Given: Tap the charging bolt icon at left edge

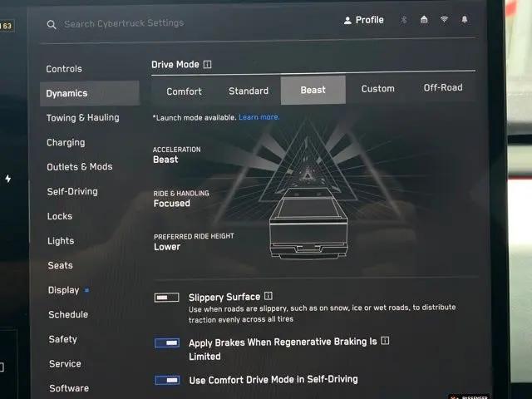Looking at the screenshot, I should tap(8, 179).
